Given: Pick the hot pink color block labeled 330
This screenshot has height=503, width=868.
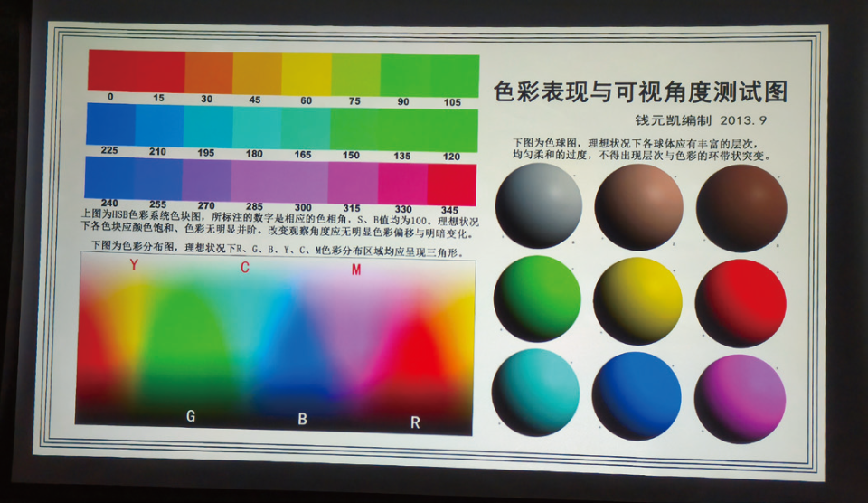Looking at the screenshot, I should coord(402,185).
